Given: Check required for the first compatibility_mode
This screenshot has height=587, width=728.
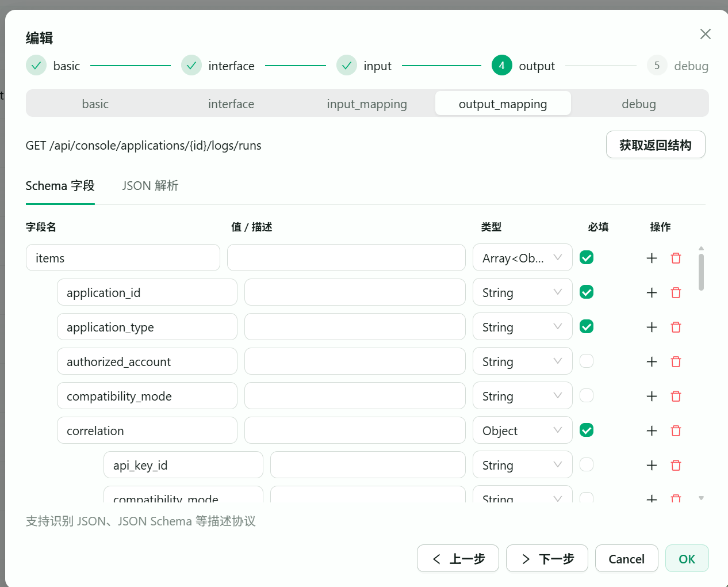Looking at the screenshot, I should pyautogui.click(x=587, y=395).
